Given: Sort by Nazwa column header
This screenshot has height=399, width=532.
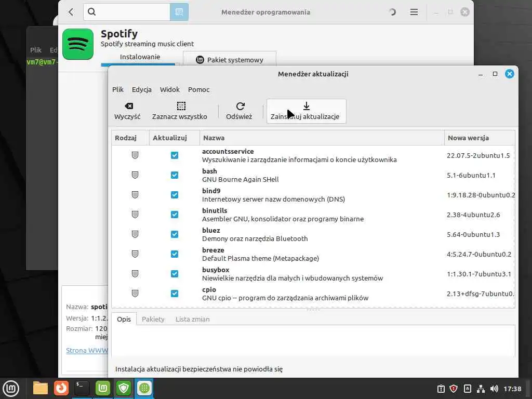Looking at the screenshot, I should coord(322,138).
